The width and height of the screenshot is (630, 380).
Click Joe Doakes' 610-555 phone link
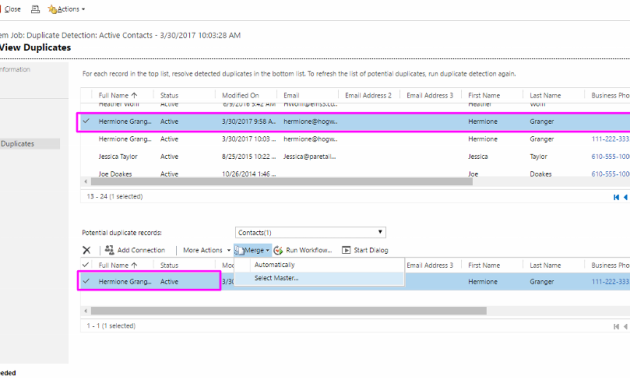coord(610,174)
